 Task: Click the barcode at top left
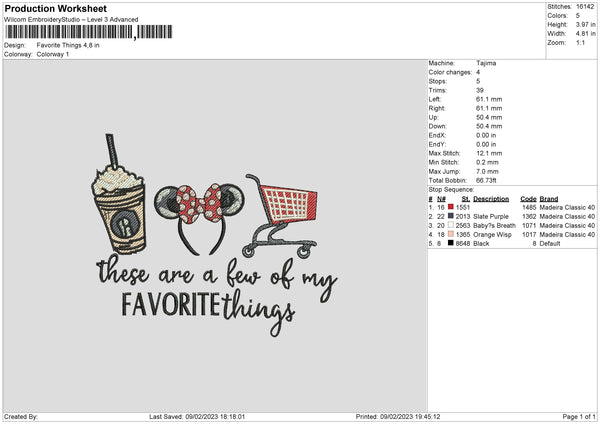[89, 32]
